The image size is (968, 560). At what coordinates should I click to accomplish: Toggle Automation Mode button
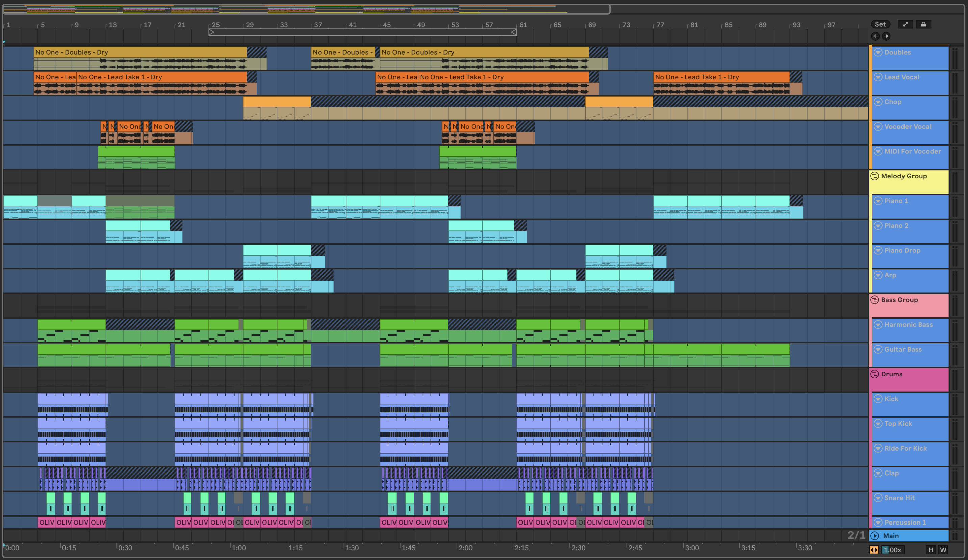point(906,24)
